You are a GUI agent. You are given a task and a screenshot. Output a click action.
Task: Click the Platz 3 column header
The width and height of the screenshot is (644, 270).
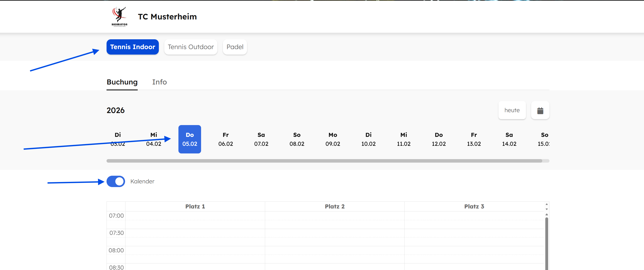coord(474,206)
